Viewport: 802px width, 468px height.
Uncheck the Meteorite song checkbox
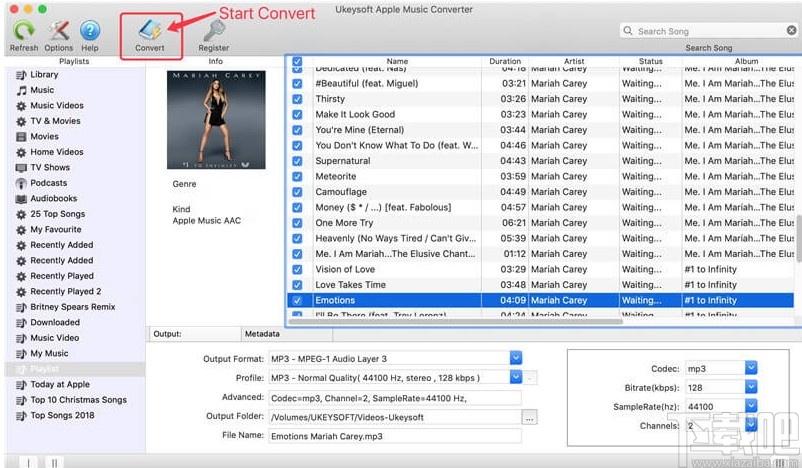(297, 176)
